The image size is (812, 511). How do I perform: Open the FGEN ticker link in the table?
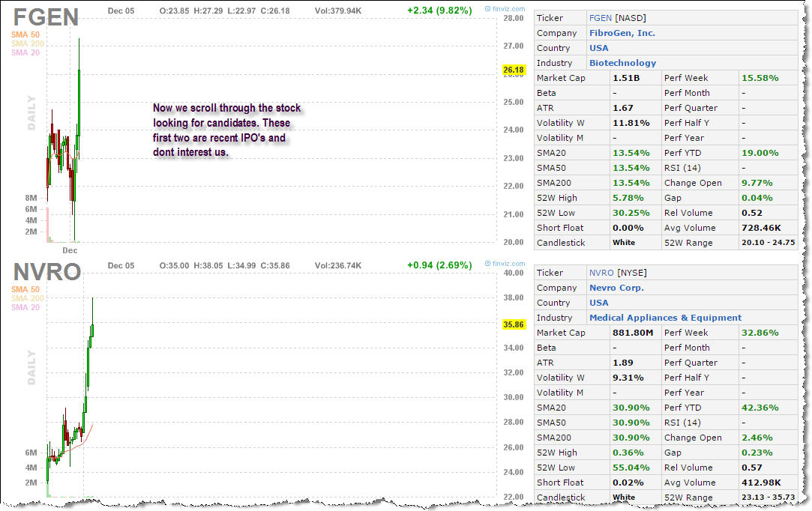click(601, 18)
